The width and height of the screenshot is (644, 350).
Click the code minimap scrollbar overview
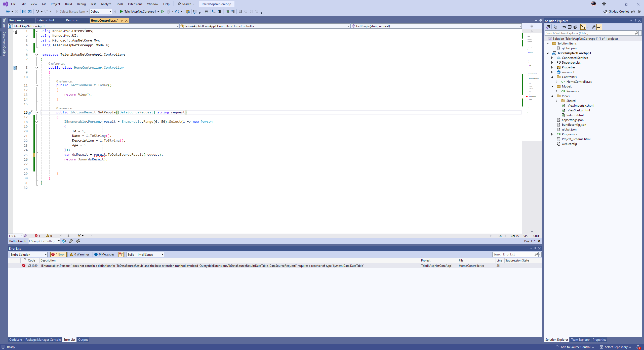coord(532,85)
